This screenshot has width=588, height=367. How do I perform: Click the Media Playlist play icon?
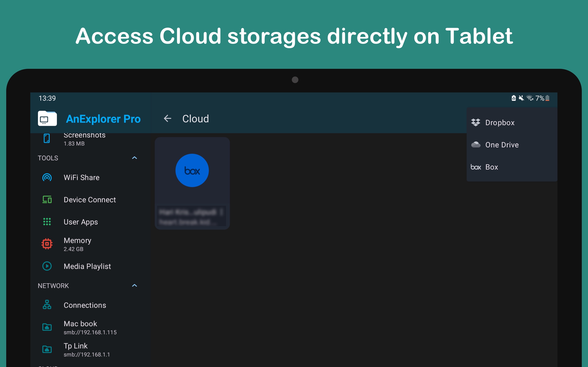click(47, 266)
